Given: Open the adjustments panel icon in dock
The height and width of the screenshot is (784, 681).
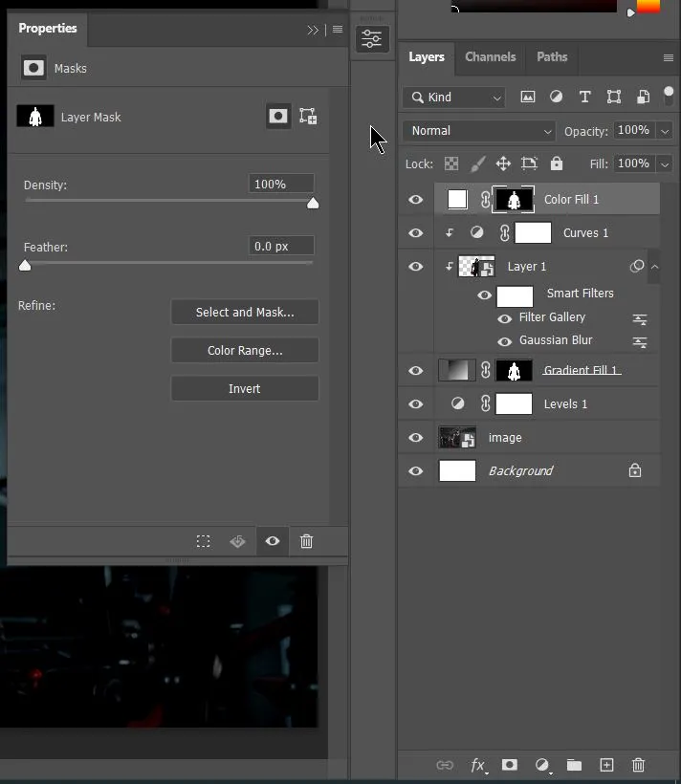Looking at the screenshot, I should (x=372, y=38).
